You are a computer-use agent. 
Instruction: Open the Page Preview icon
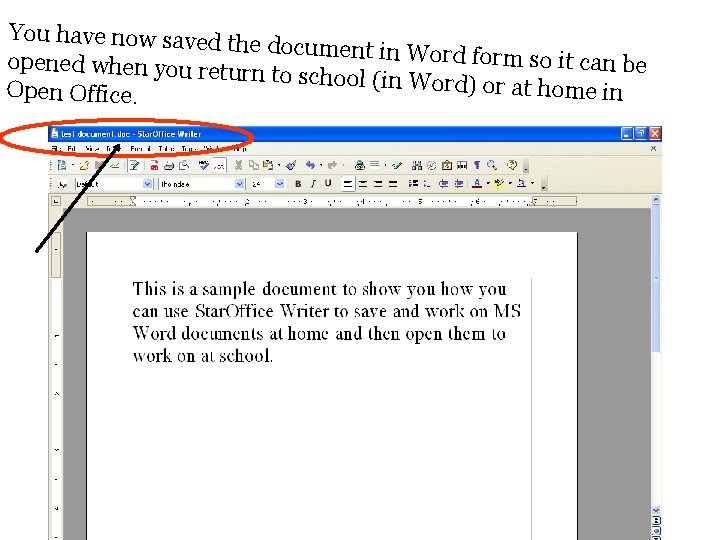coord(184,165)
